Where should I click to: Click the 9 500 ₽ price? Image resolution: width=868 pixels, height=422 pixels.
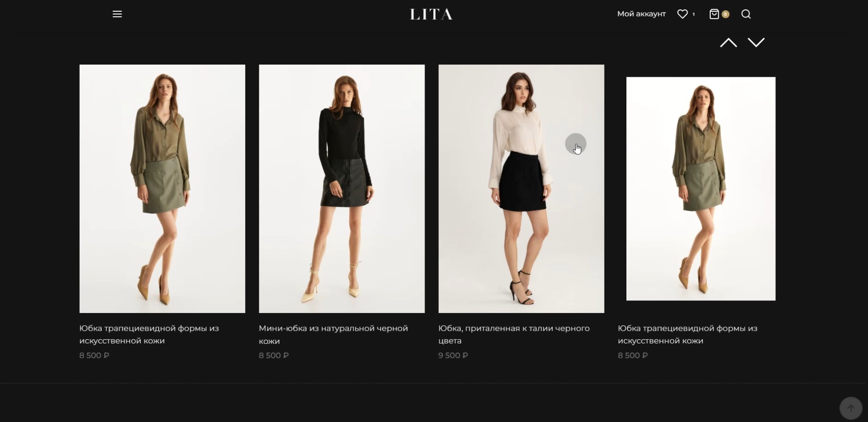tap(453, 356)
